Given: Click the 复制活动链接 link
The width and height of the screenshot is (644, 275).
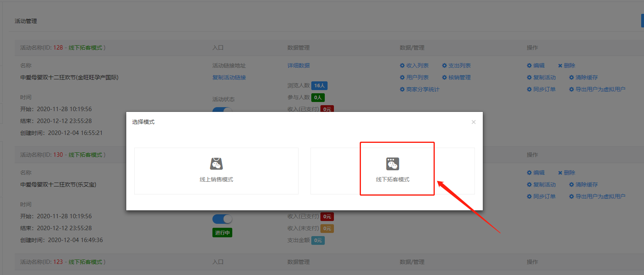Looking at the screenshot, I should (x=229, y=77).
